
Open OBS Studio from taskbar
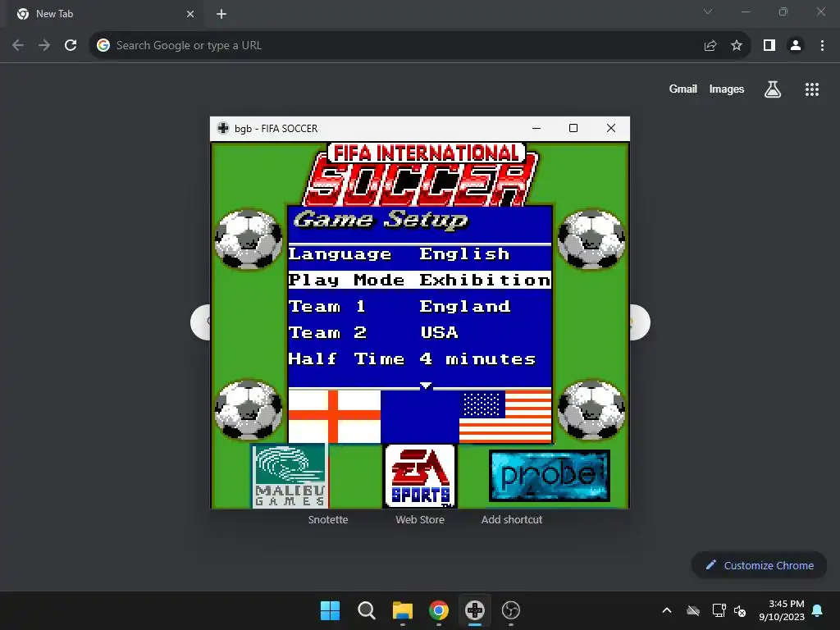[511, 610]
